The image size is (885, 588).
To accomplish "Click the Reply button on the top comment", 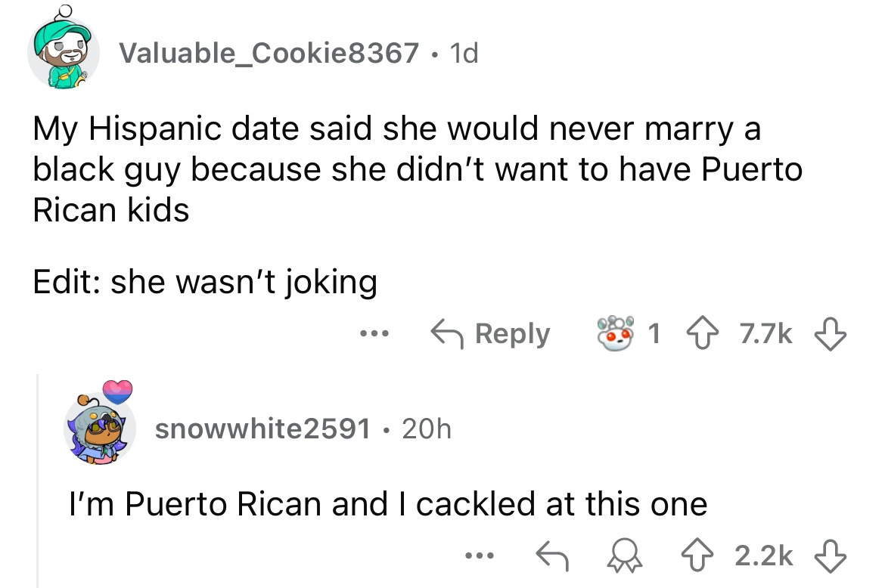I will point(489,333).
